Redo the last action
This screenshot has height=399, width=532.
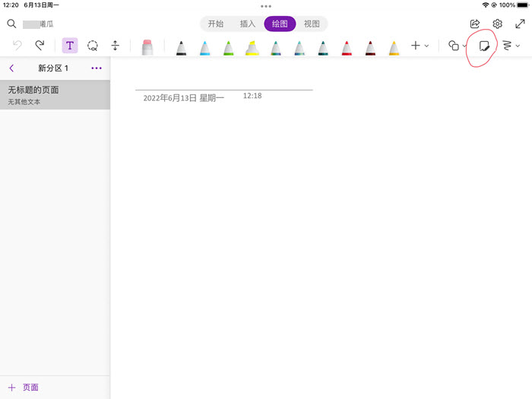pyautogui.click(x=40, y=46)
